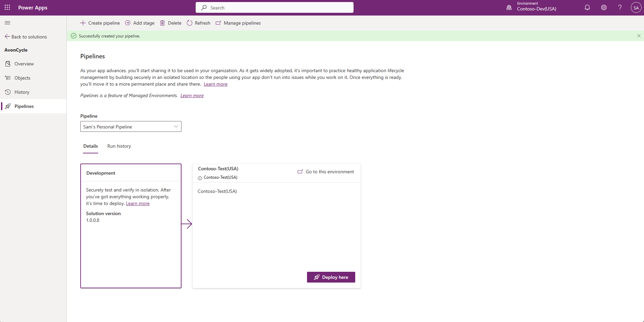The width and height of the screenshot is (644, 322).
Task: Open the SA account profile menu
Action: (x=636, y=7)
